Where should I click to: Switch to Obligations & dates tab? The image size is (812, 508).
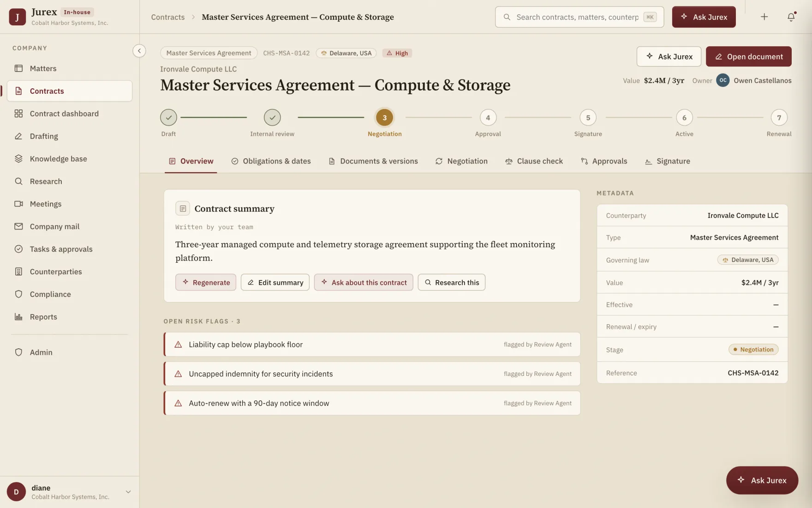coord(271,161)
